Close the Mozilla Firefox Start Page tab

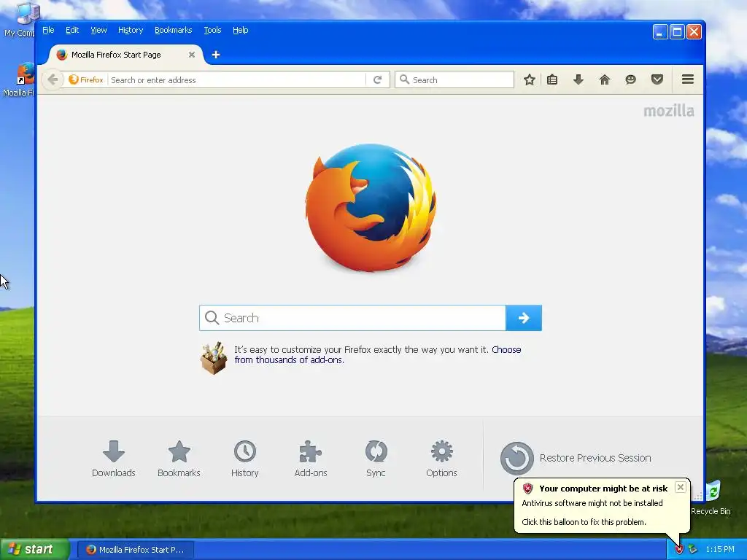coord(192,55)
